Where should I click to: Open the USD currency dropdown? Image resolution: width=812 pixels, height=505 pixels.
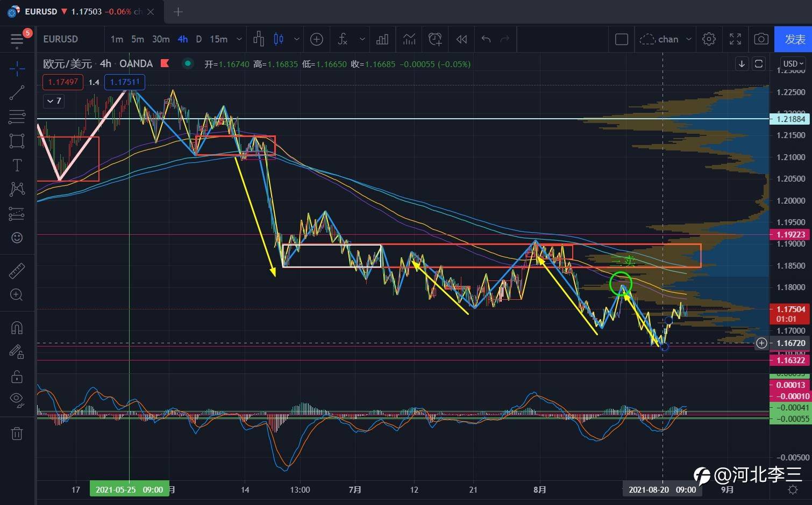[793, 64]
